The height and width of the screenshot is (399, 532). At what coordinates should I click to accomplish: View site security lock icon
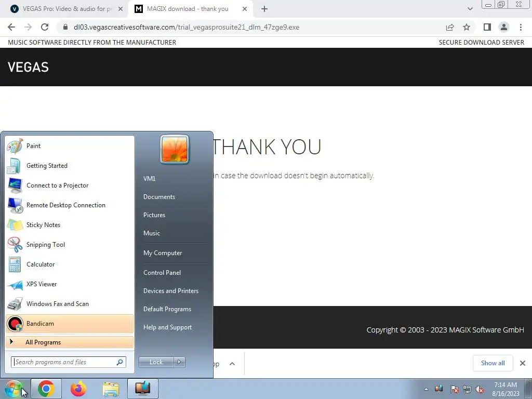click(65, 27)
